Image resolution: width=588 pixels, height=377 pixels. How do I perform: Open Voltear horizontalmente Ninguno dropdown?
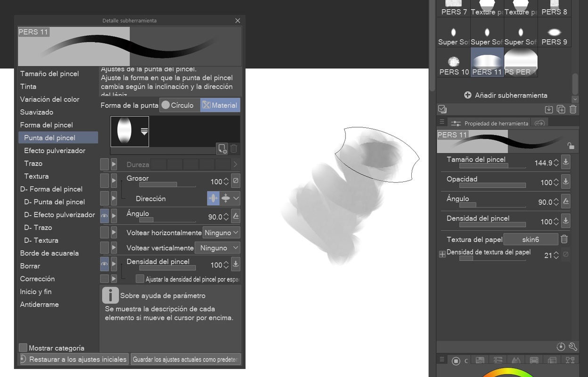[221, 232]
